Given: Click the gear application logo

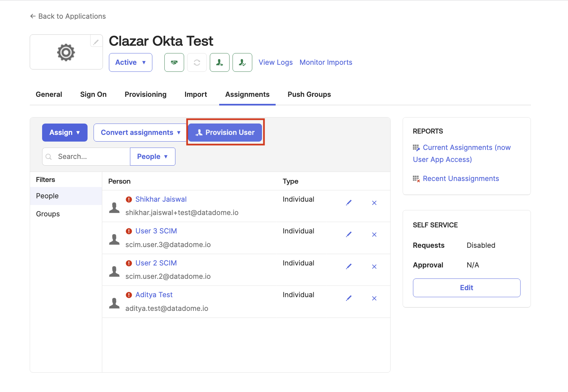Looking at the screenshot, I should pos(66,52).
